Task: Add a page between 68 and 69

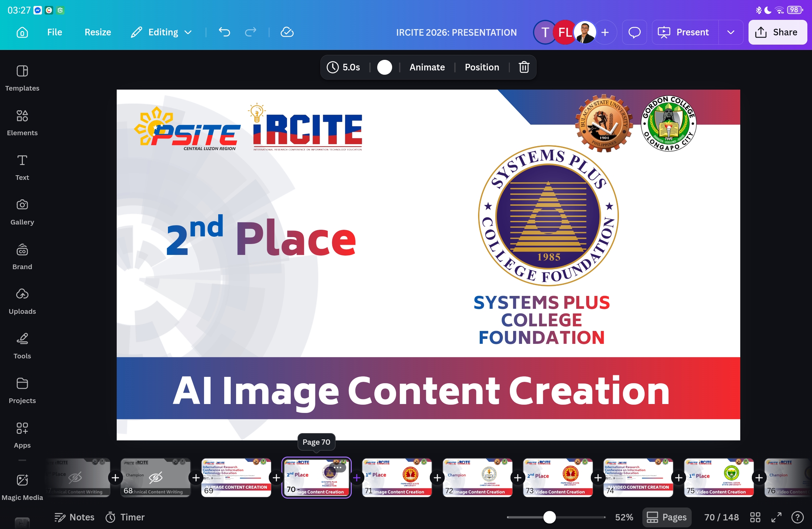Action: 196,478
